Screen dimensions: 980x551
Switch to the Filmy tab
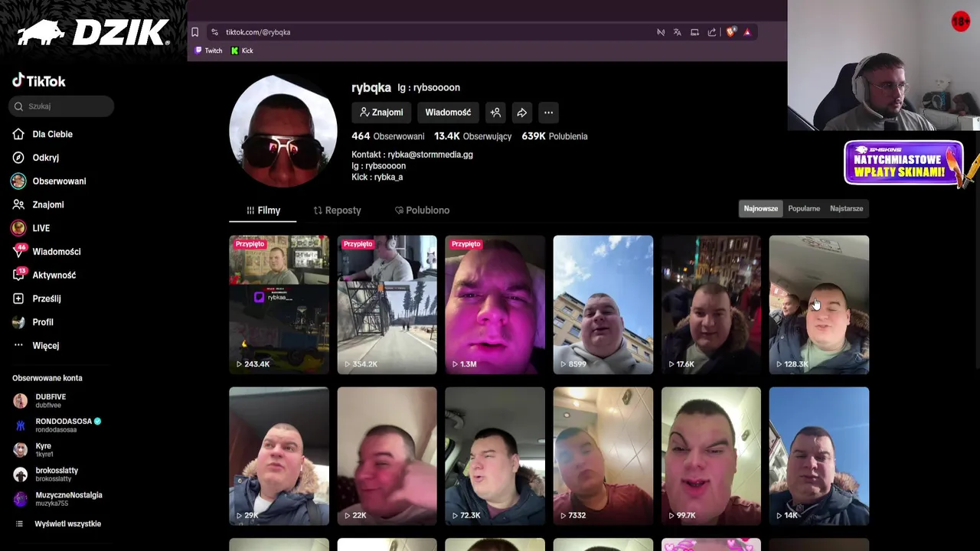coord(263,210)
